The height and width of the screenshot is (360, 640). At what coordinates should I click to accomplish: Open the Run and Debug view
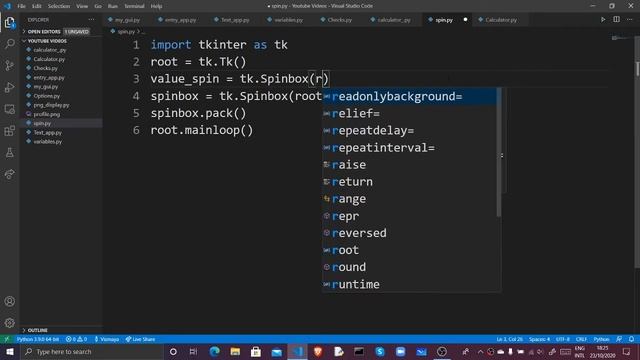(10, 87)
